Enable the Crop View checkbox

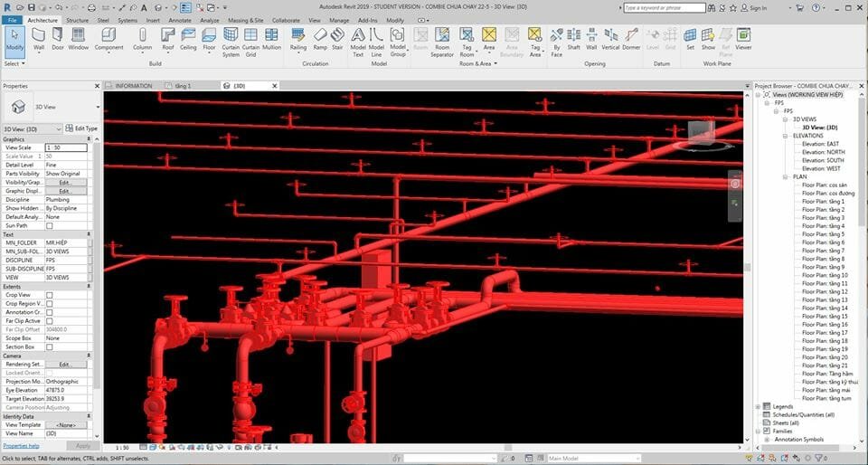(50, 295)
